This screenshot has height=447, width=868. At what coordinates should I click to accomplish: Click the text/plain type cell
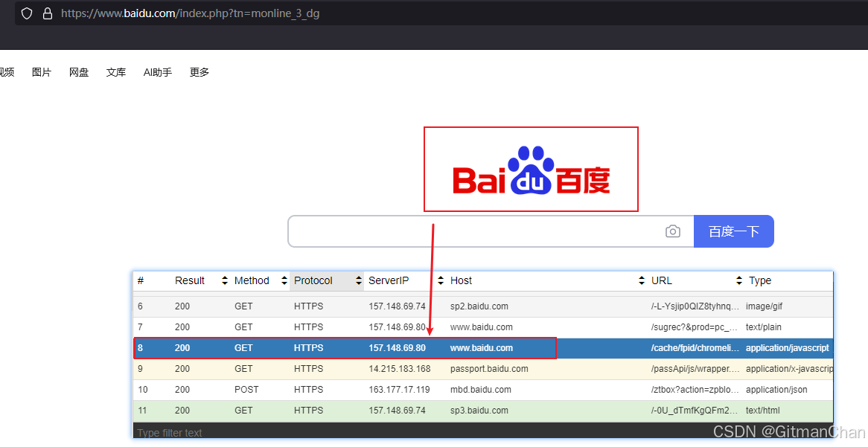coord(763,327)
